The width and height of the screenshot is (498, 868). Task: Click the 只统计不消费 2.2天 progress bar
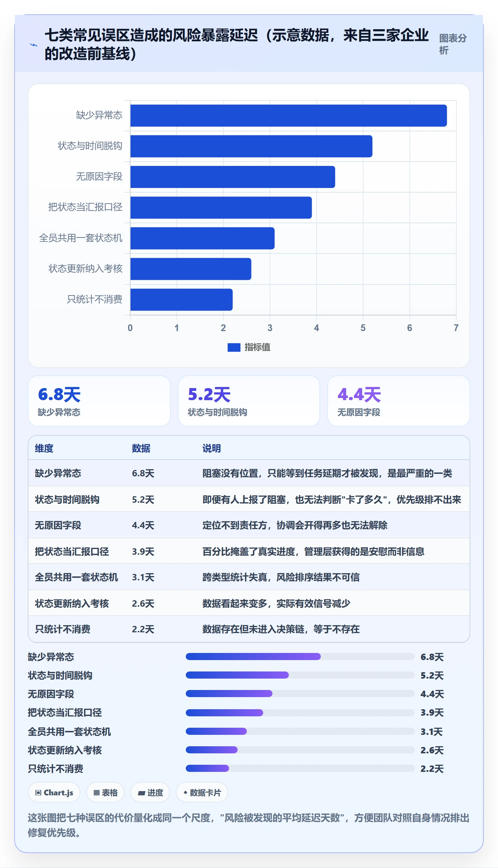coord(300,768)
